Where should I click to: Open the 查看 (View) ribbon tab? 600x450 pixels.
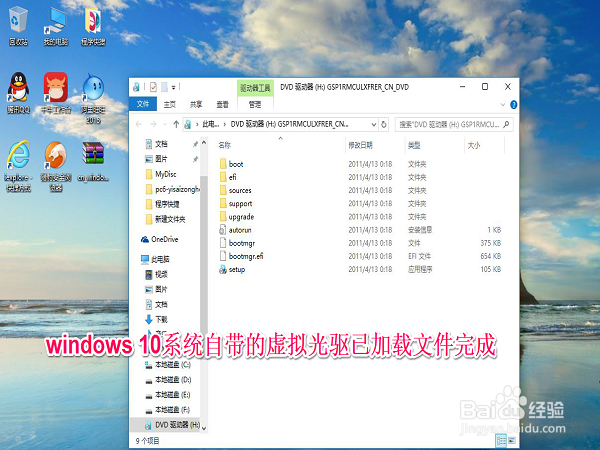pos(222,104)
